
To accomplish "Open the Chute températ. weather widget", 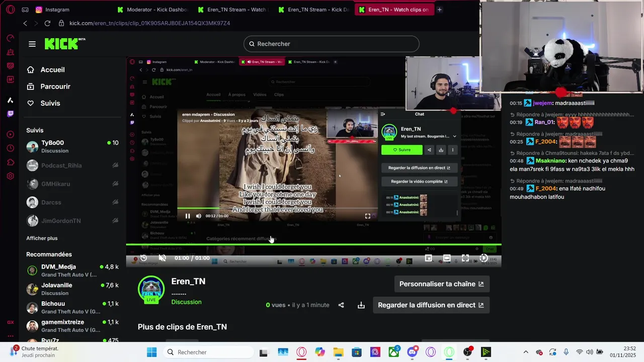I will click(x=34, y=352).
